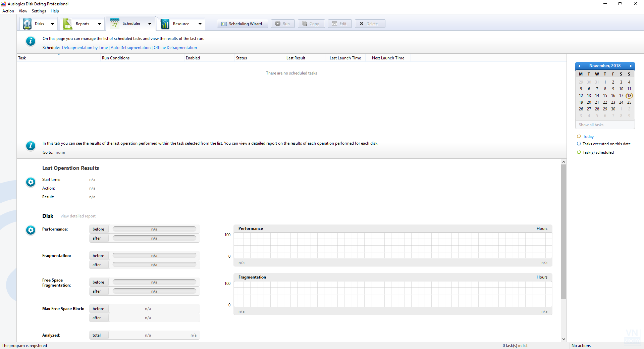644x349 pixels.
Task: Click the Run button
Action: pyautogui.click(x=283, y=24)
